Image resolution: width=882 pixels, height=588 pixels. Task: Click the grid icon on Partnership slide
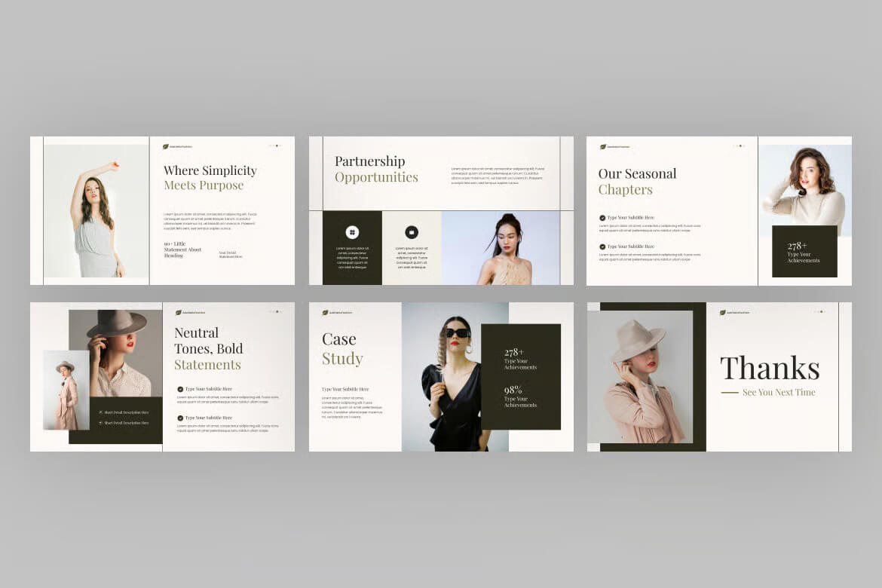(352, 232)
